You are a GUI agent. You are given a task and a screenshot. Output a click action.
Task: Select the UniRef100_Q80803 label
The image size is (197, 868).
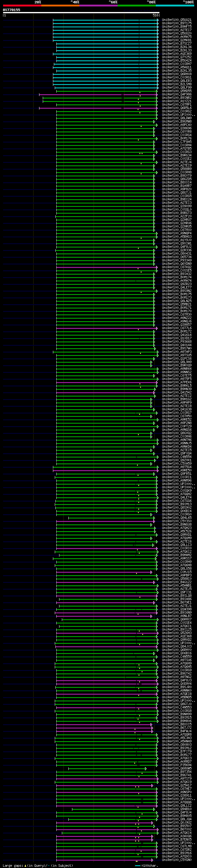[x=177, y=744]
